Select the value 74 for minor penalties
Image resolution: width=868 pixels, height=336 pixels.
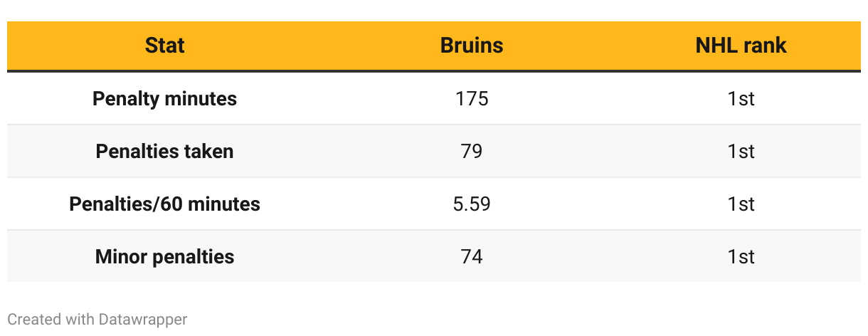[471, 256]
